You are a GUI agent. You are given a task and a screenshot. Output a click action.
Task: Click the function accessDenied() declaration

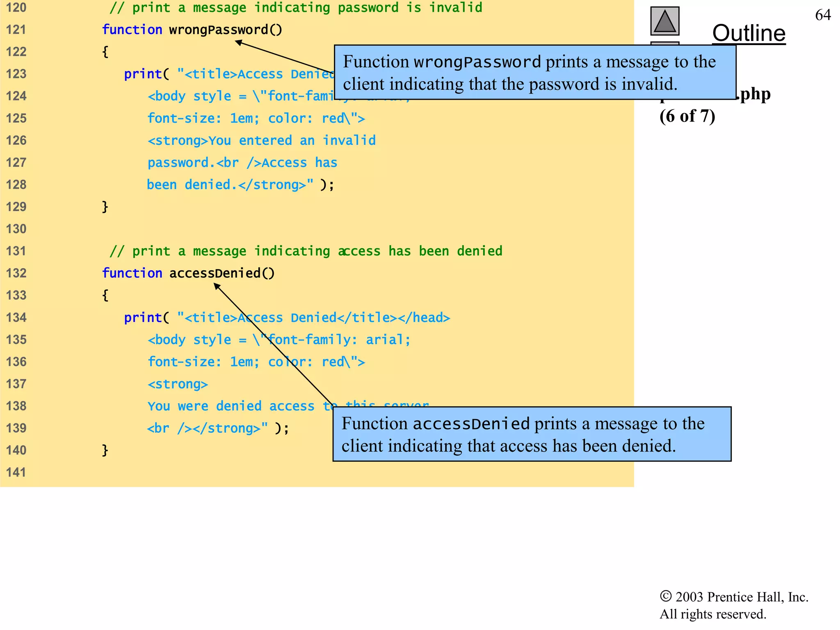click(x=188, y=273)
